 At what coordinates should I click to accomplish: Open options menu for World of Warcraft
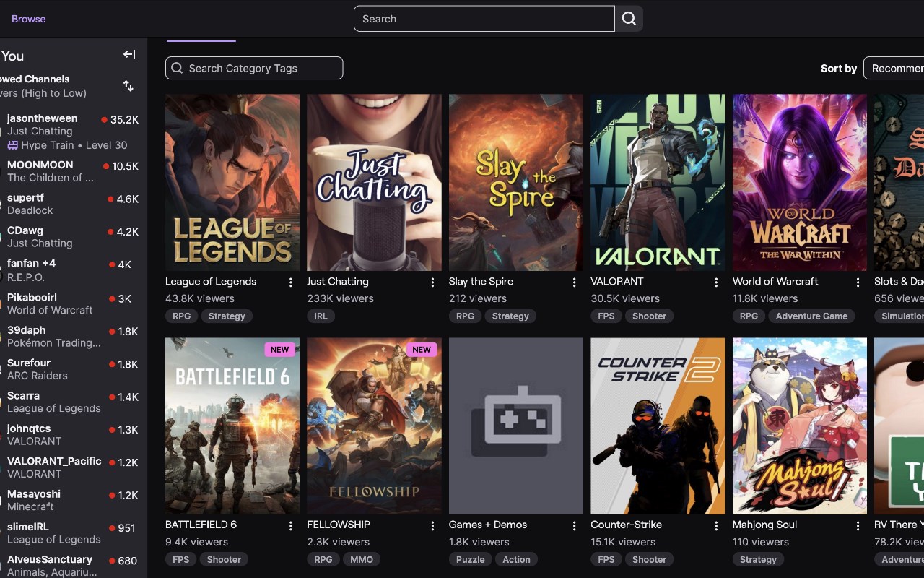(858, 282)
